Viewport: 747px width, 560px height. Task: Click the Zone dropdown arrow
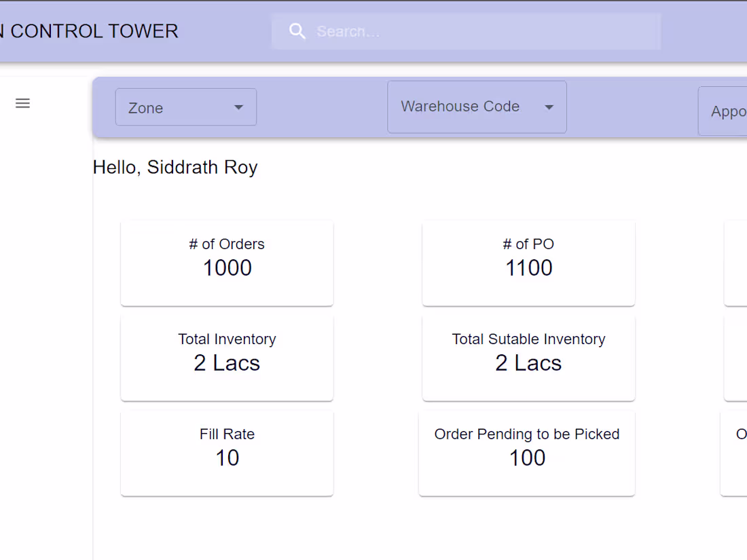(238, 107)
